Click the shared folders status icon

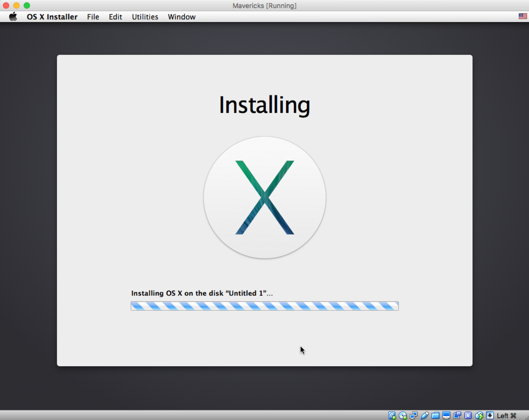click(435, 416)
